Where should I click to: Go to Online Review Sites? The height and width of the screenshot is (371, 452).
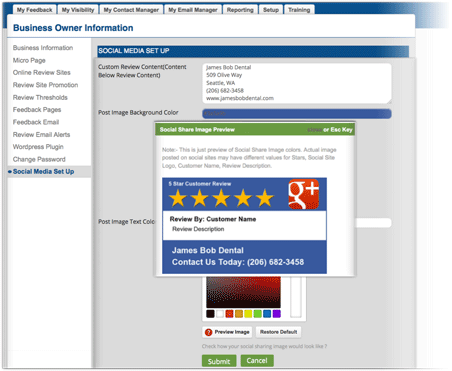[42, 72]
